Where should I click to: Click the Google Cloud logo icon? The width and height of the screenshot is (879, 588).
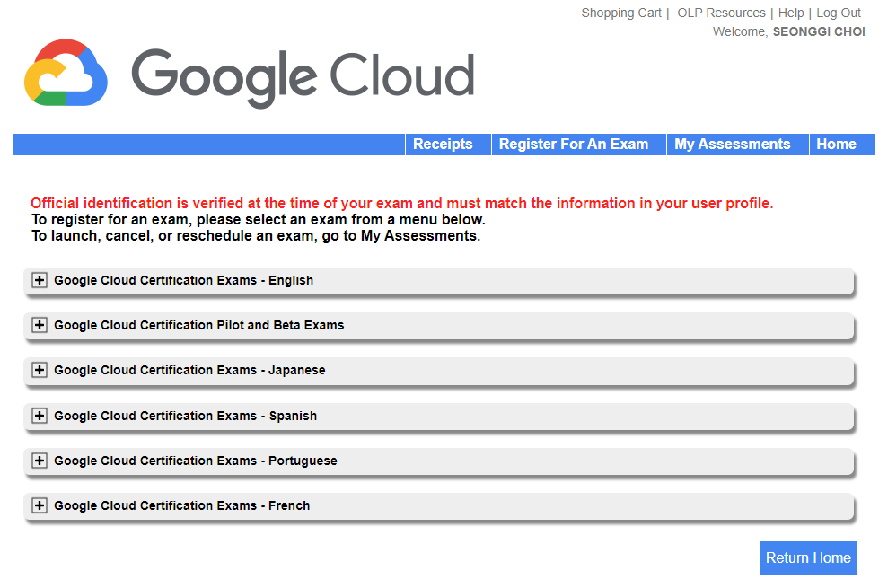point(66,73)
